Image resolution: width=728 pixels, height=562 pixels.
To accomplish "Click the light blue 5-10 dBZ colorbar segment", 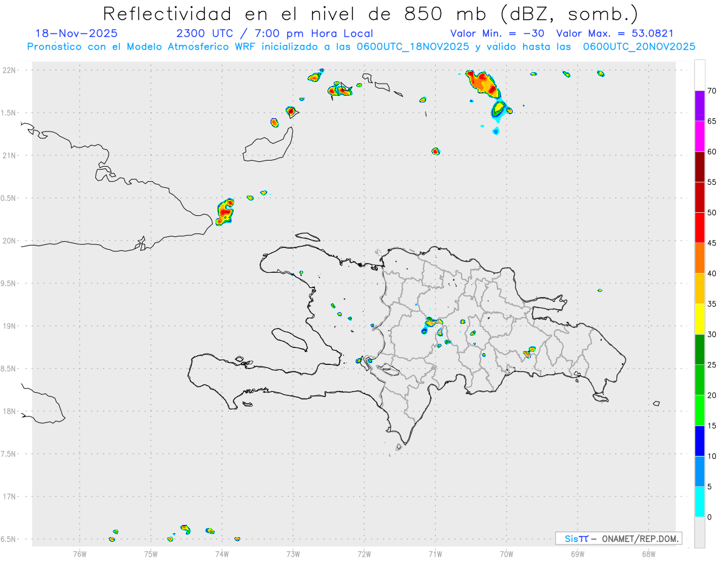I will (x=699, y=472).
